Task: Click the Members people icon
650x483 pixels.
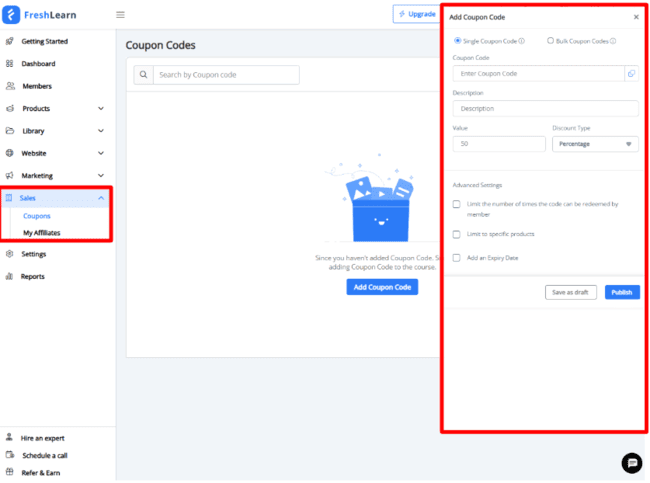Action: (10, 86)
